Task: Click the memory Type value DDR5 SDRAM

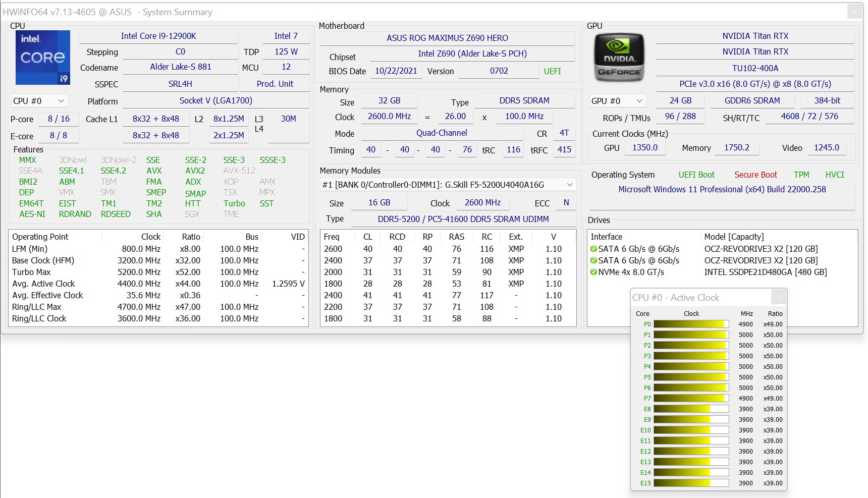Action: pyautogui.click(x=525, y=101)
